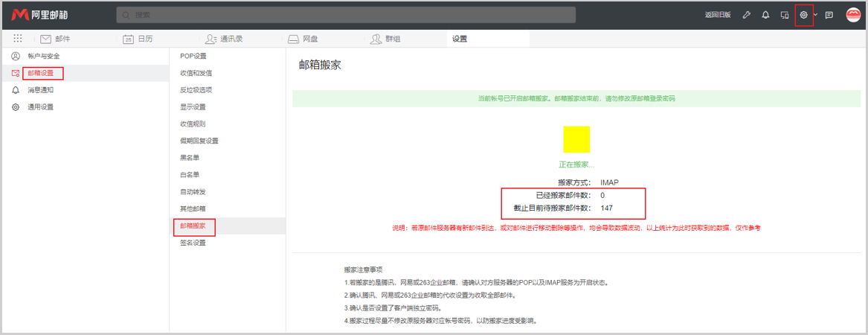Click the user avatar in top right
This screenshot has height=335, width=868.
(x=853, y=15)
